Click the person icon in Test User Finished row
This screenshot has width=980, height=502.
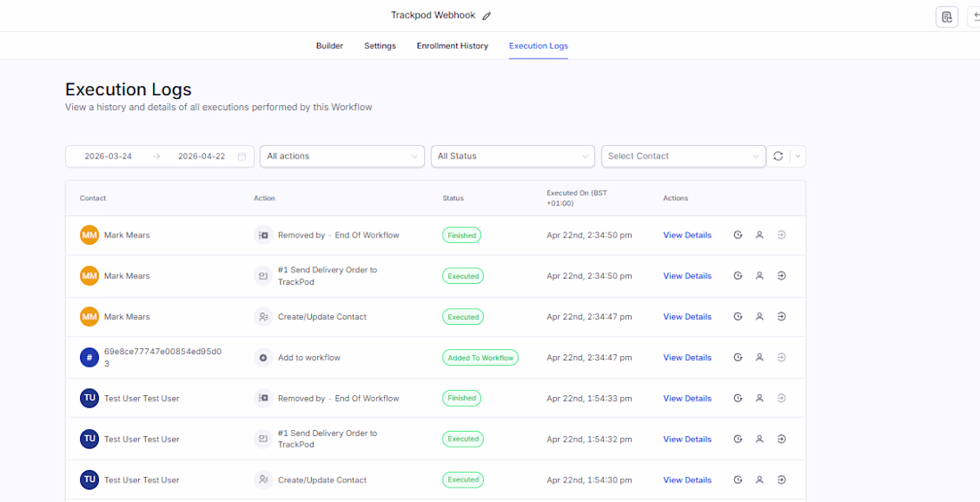(x=760, y=399)
